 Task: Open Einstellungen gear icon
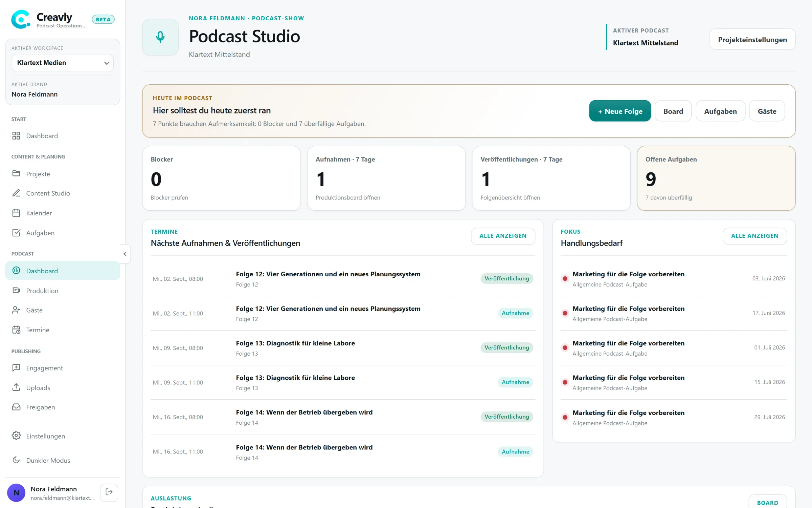pos(16,436)
